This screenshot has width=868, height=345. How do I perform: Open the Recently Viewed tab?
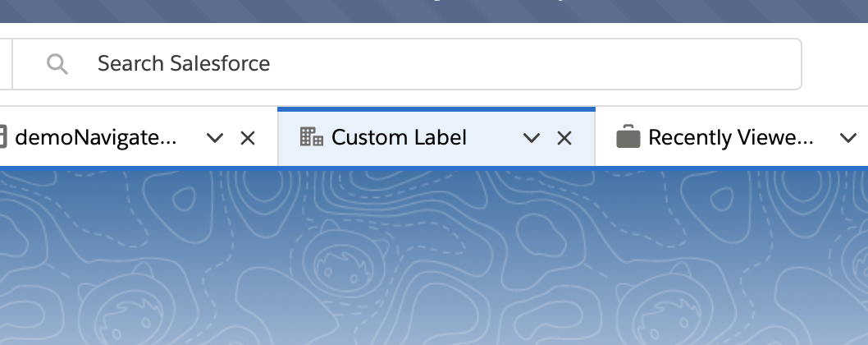731,137
